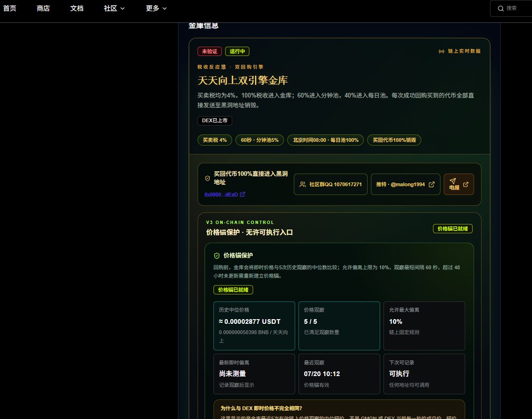Go to the 商店 store page

43,8
